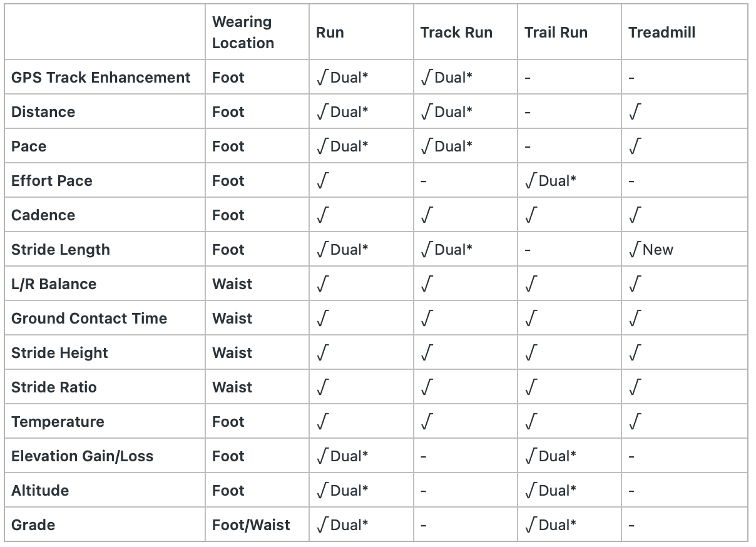The height and width of the screenshot is (547, 756).
Task: Click Distance checkmark under Treadmill
Action: pos(635,112)
